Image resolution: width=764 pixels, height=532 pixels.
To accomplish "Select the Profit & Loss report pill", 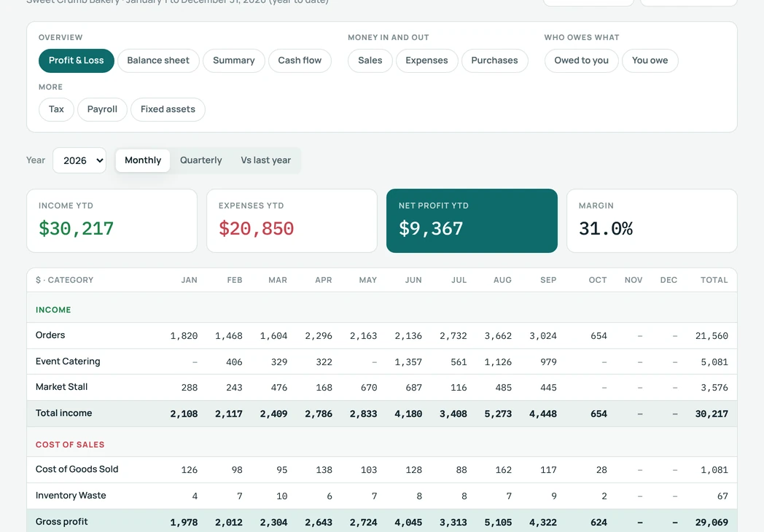I will pos(76,60).
